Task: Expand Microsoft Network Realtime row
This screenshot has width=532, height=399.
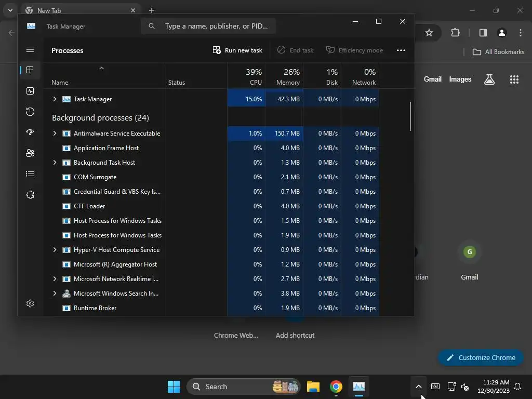Action: [55, 279]
